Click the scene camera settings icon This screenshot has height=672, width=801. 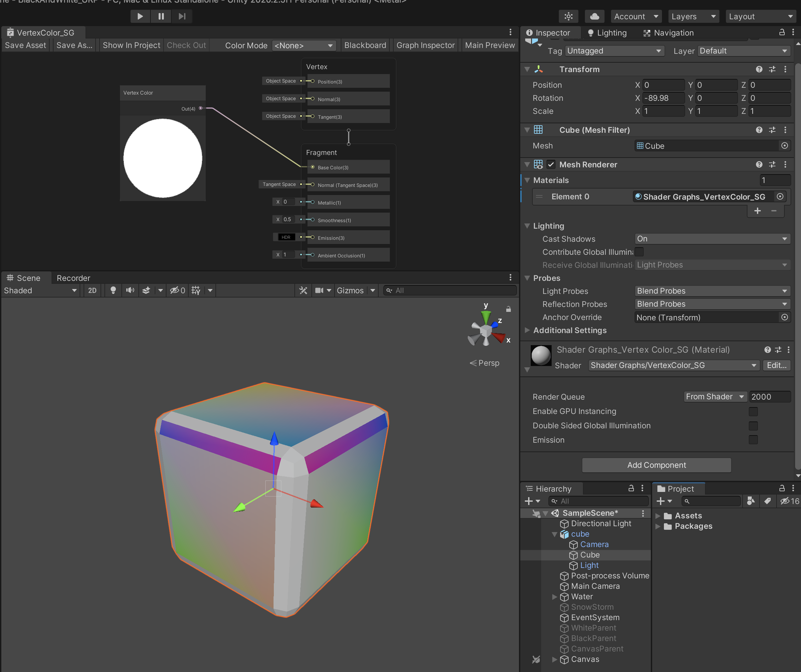319,290
